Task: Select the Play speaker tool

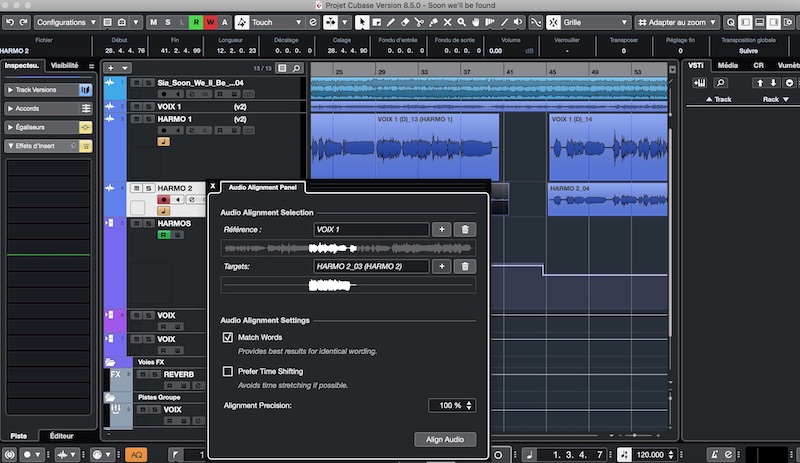Action: pyautogui.click(x=518, y=22)
